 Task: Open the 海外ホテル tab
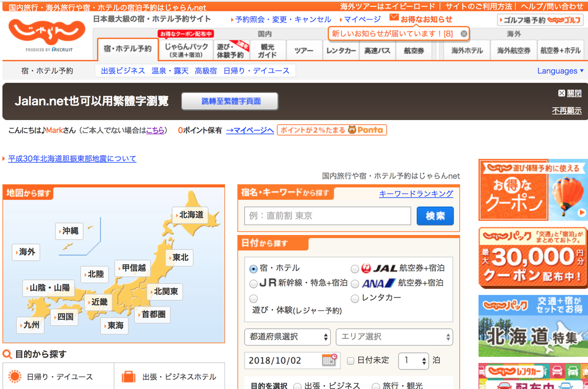466,50
